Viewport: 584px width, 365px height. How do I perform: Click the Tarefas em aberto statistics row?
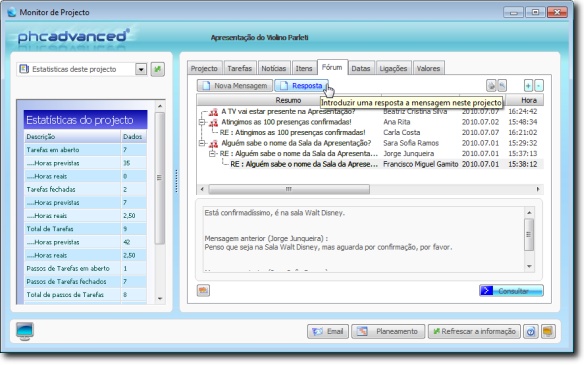[85, 150]
